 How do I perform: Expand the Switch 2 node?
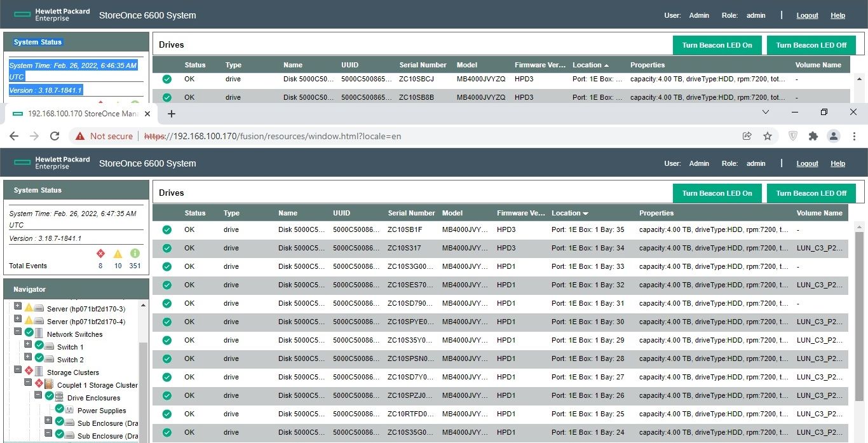pyautogui.click(x=28, y=357)
